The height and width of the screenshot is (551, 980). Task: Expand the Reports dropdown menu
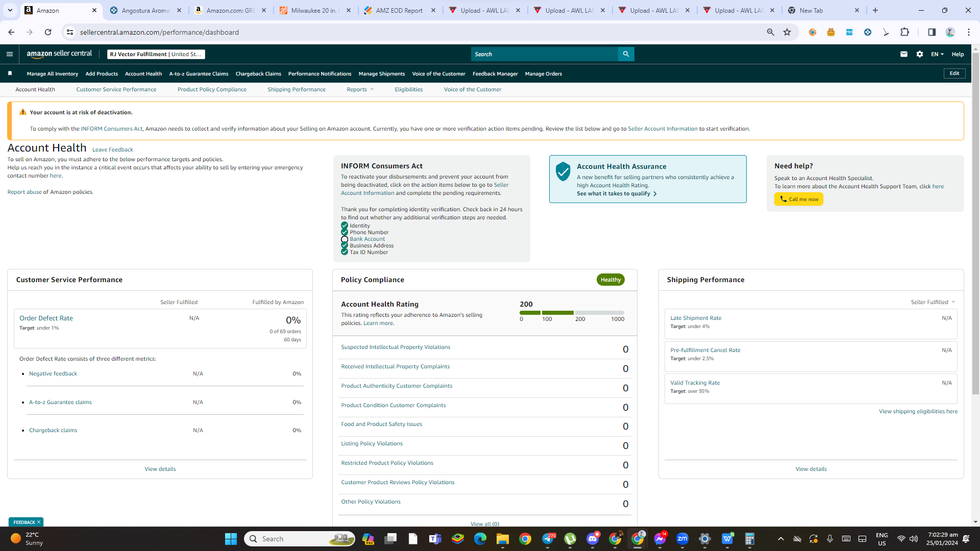[x=360, y=89]
